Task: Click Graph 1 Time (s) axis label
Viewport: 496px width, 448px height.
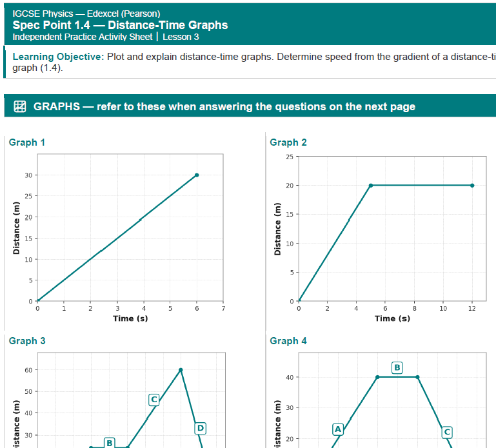Action: pyautogui.click(x=130, y=318)
